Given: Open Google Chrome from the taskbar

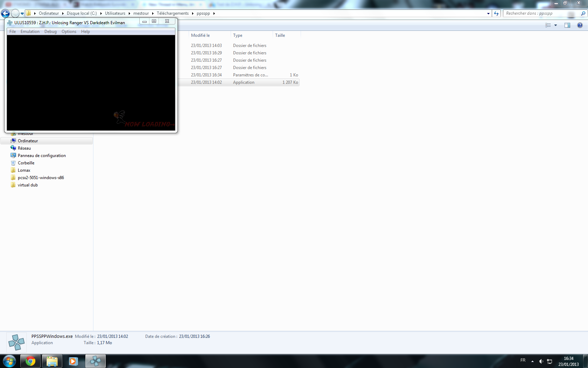Looking at the screenshot, I should (30, 361).
